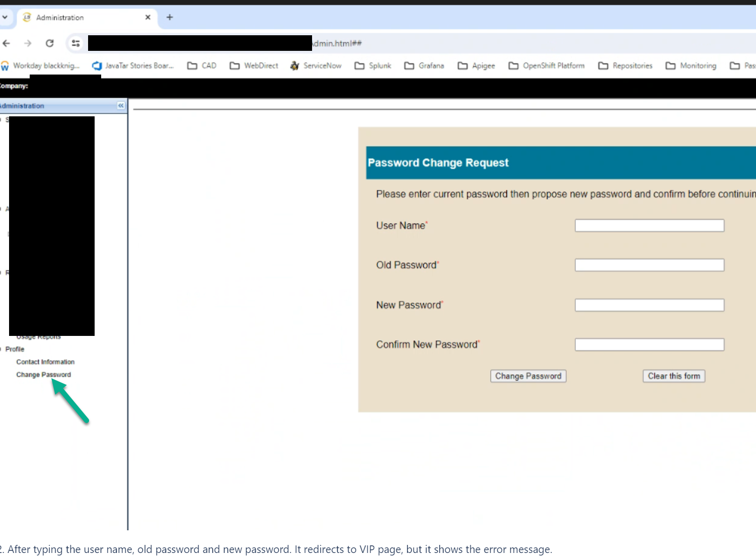The image size is (756, 558).
Task: Open site information icon in address bar
Action: click(x=75, y=43)
